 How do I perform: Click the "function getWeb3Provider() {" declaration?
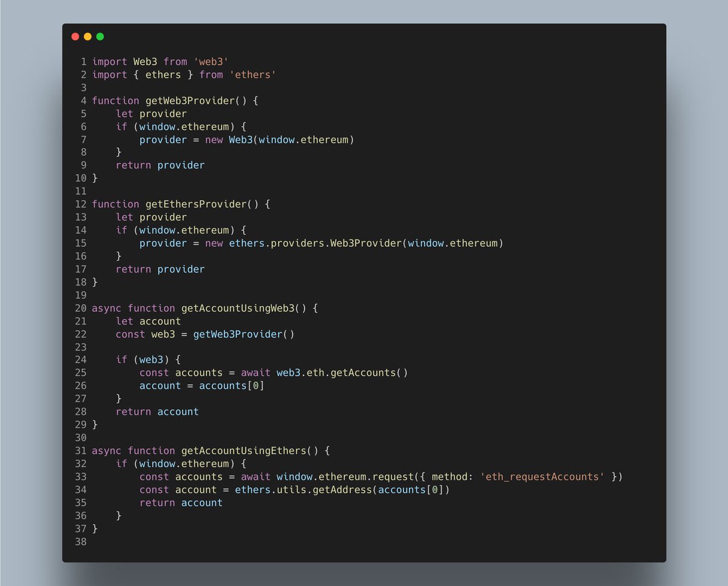pos(175,101)
